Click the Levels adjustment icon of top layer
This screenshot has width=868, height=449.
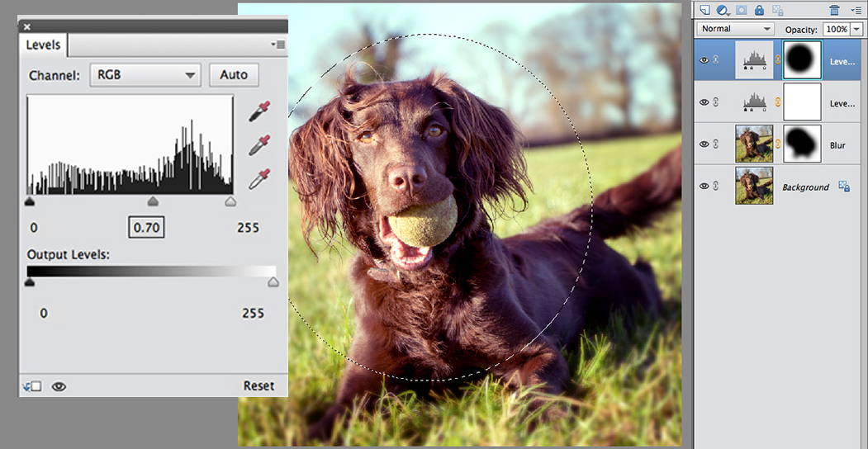coord(754,59)
